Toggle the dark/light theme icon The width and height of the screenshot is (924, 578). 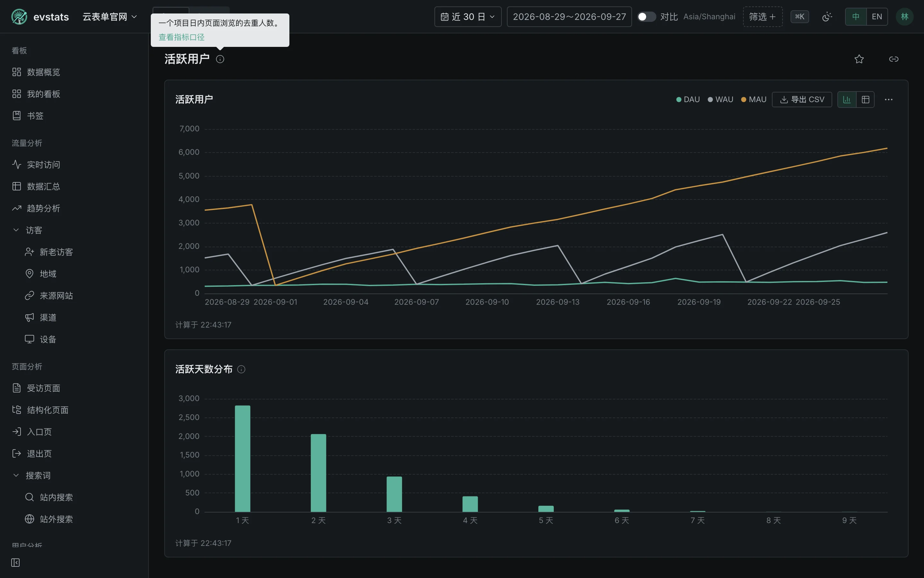click(x=827, y=17)
